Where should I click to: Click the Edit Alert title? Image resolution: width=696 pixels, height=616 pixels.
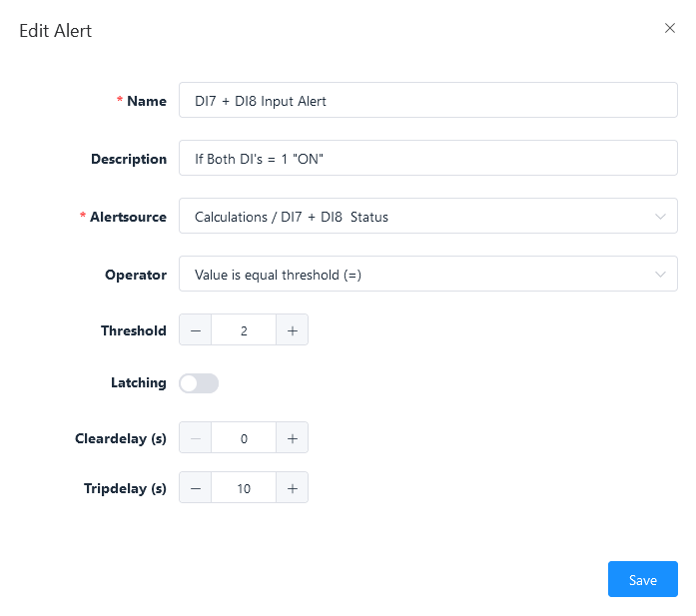56,31
